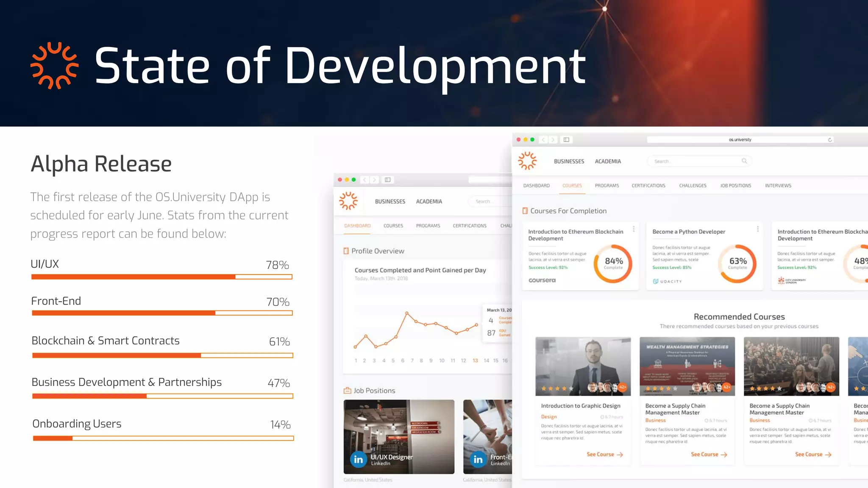Toggle sidebar icon in rear browser window
This screenshot has width=868, height=488.
(387, 180)
